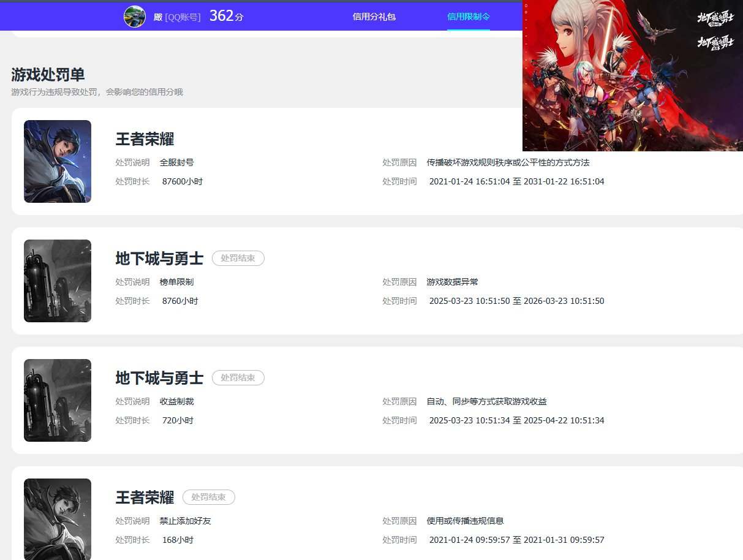Click 地下城与勇士 thumbnail for 收益制裁 penalty

58,400
